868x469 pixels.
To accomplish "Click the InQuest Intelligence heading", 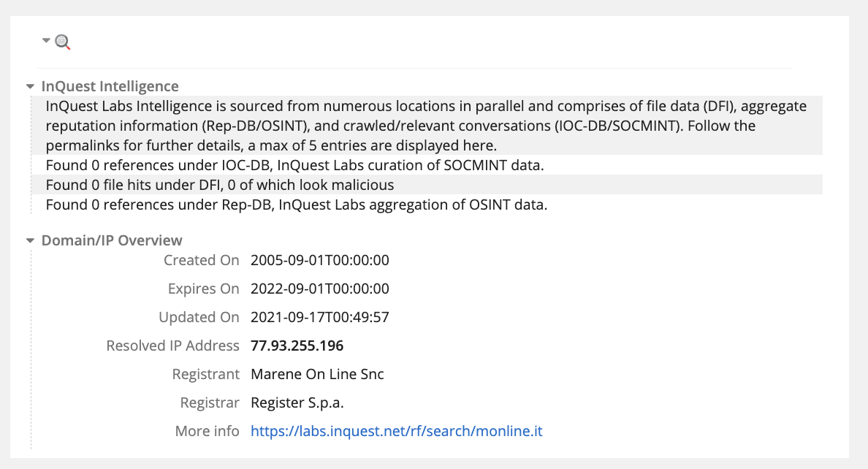I will click(110, 86).
